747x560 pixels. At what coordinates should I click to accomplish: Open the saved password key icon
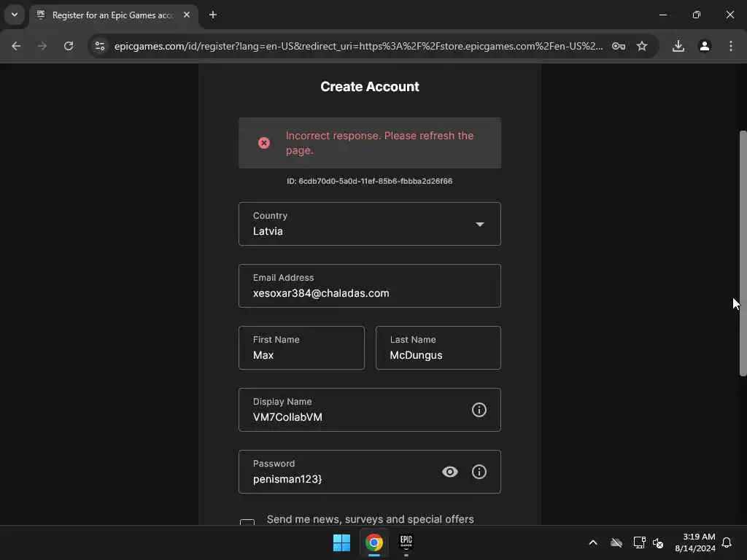pos(619,46)
